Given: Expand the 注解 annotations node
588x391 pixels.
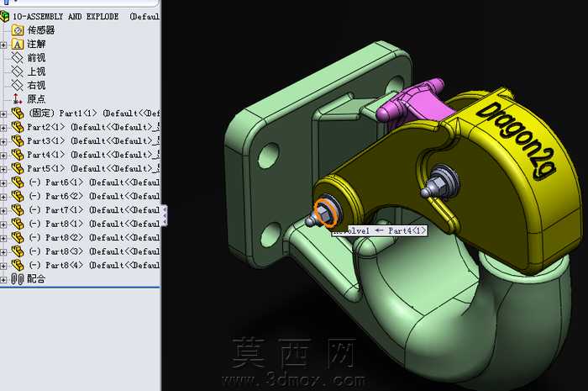Looking at the screenshot, I should point(3,45).
